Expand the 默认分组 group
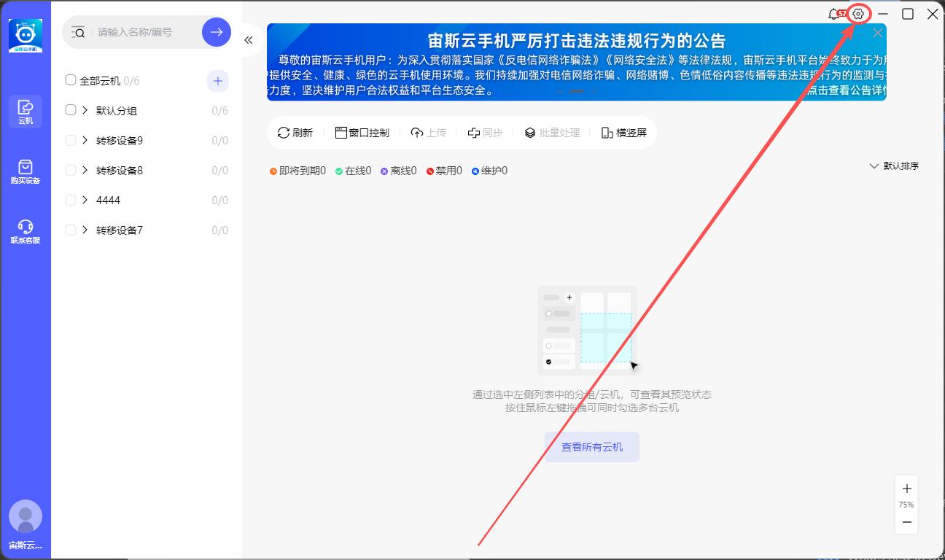Screen dimensions: 945x560 tap(85, 110)
